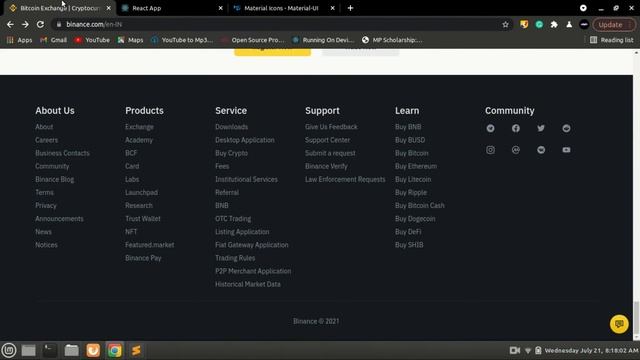
Task: Open the P2P Merchant Application link
Action: [x=253, y=271]
